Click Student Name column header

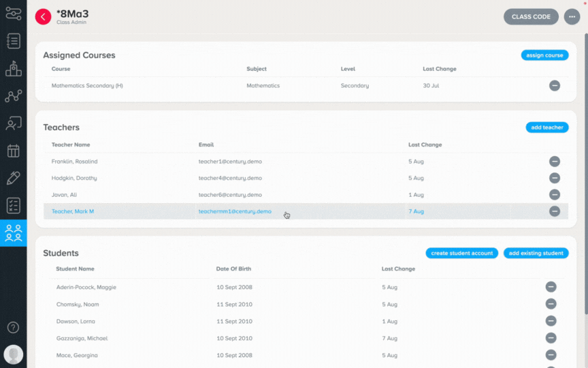coord(75,269)
